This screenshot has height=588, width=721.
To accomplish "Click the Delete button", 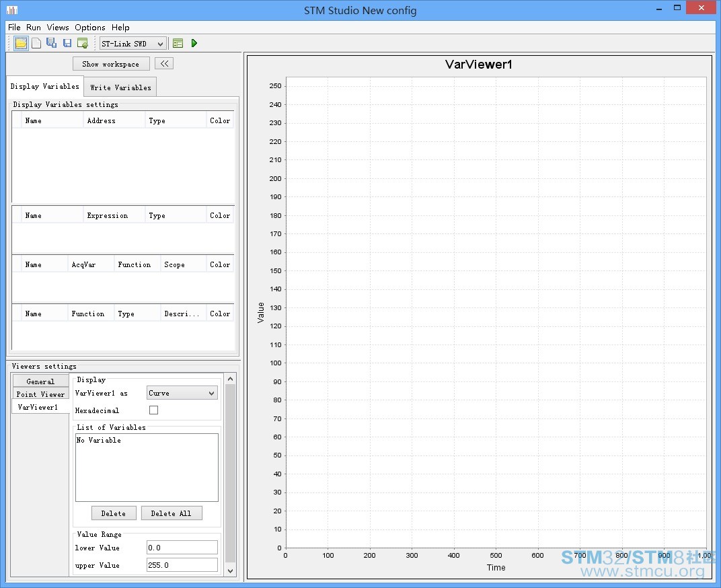I will tap(114, 513).
